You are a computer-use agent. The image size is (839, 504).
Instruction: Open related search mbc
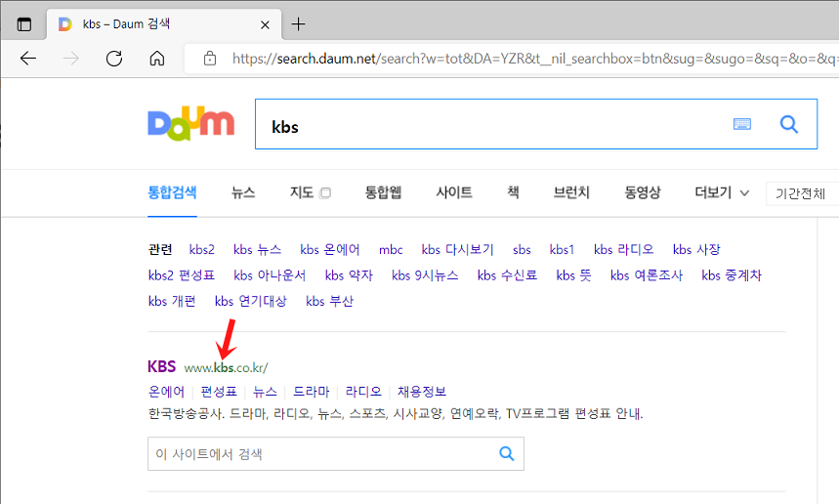(391, 250)
